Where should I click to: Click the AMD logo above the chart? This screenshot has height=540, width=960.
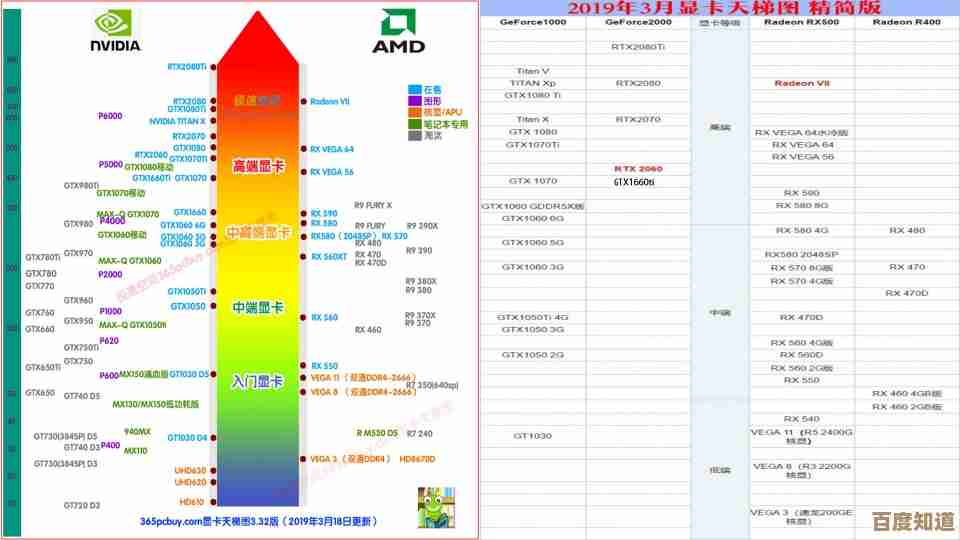click(398, 31)
